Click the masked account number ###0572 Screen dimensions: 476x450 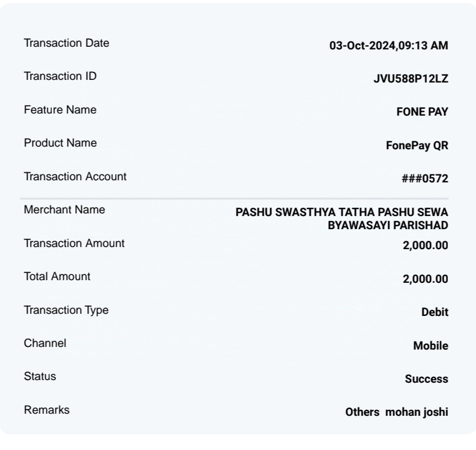(425, 178)
